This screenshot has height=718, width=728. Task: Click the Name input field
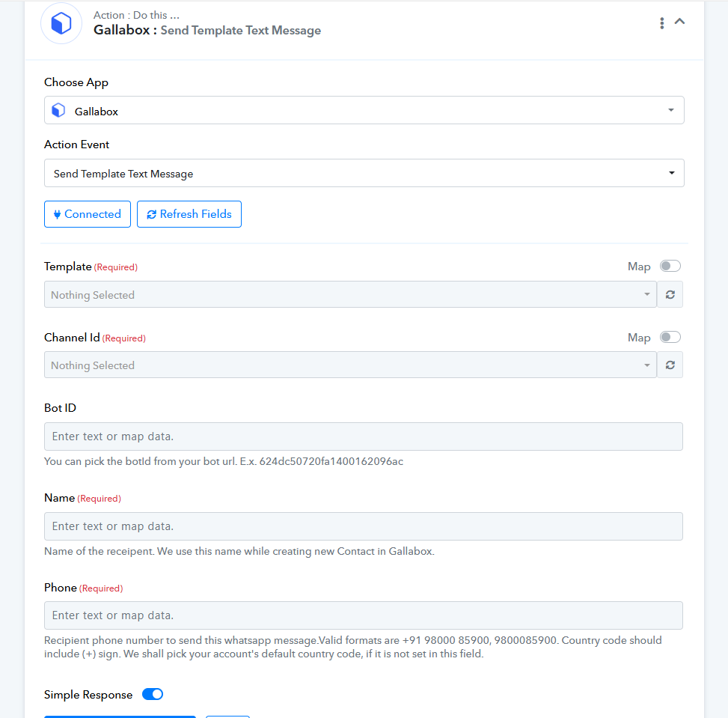tap(364, 526)
